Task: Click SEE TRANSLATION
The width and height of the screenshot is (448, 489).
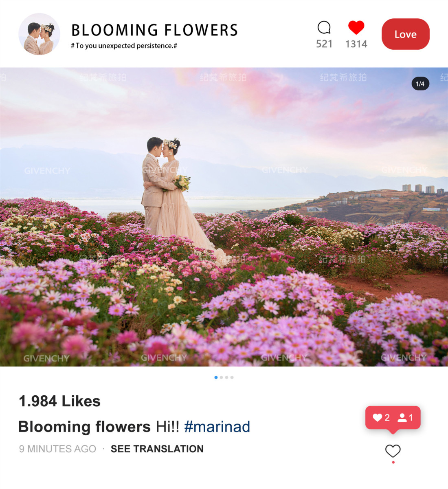Action: 157,449
